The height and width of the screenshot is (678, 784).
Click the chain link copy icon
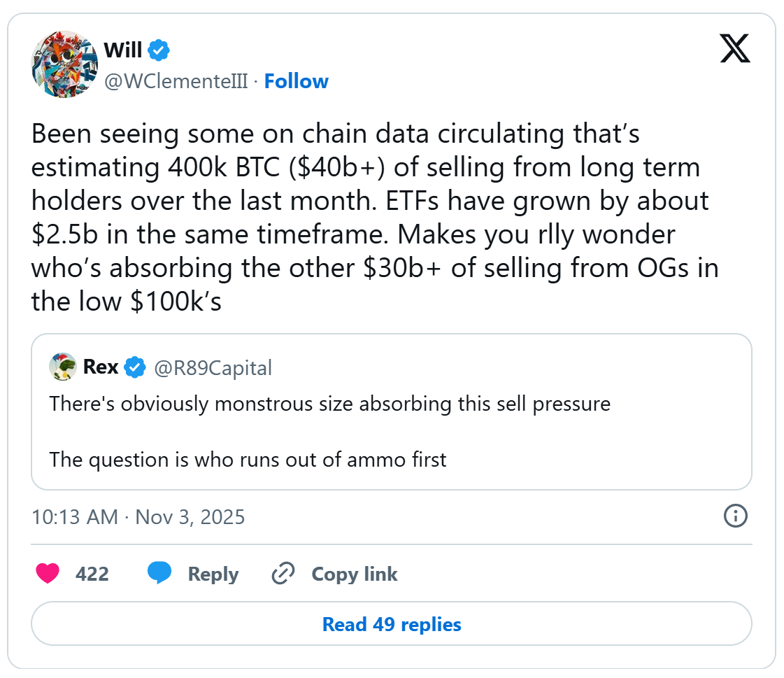(x=283, y=574)
